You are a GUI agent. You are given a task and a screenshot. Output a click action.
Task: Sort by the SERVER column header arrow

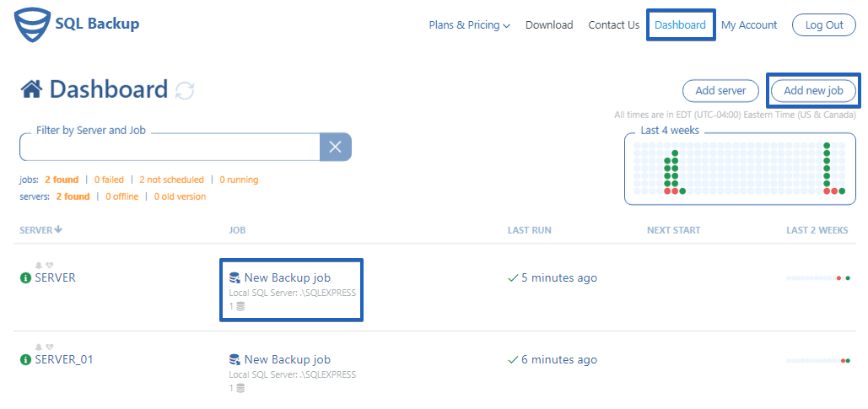point(59,230)
